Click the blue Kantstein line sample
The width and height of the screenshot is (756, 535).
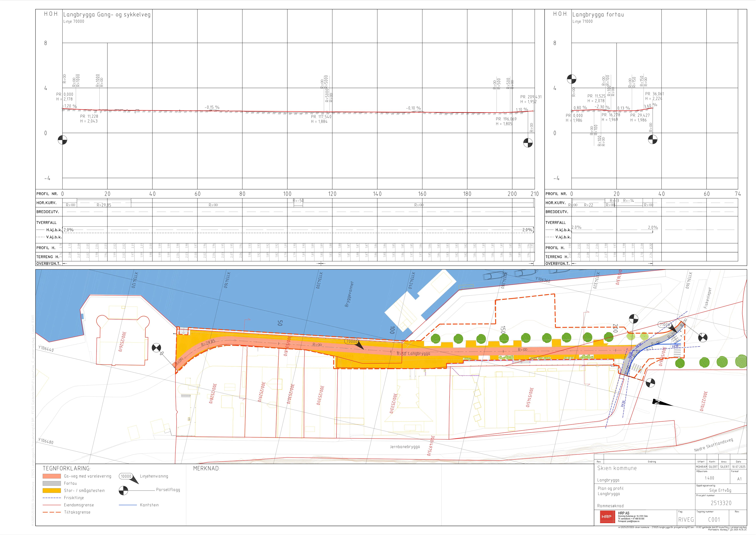[x=128, y=505]
